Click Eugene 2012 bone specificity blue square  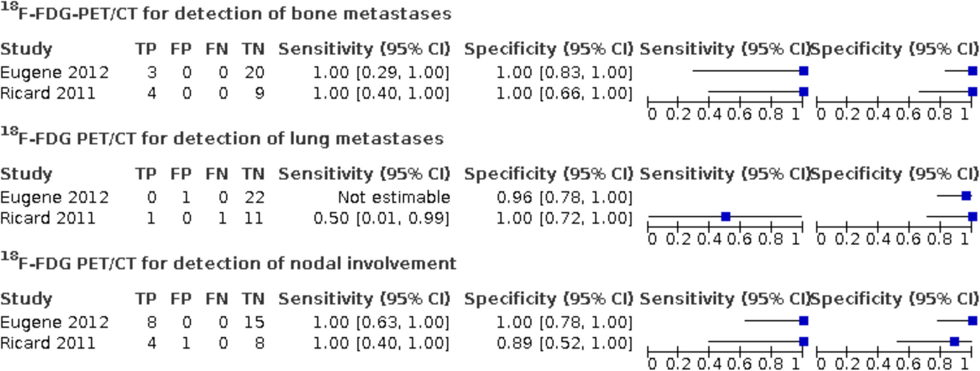[972, 71]
